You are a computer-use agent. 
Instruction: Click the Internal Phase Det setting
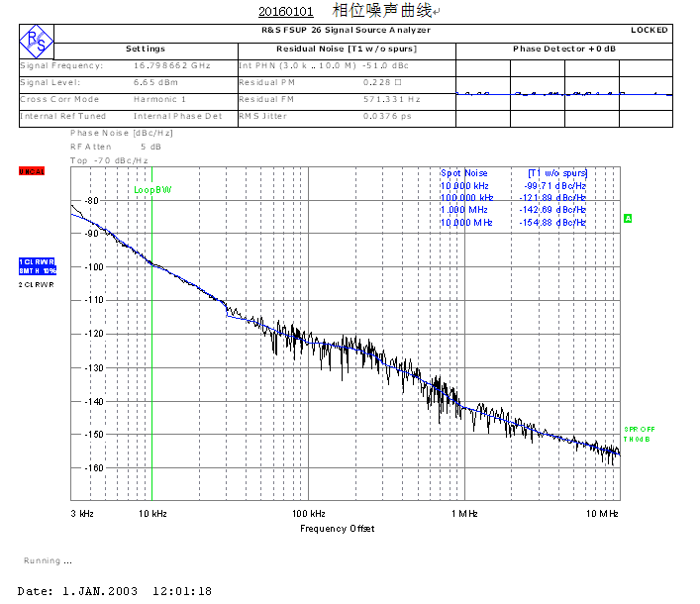[177, 116]
